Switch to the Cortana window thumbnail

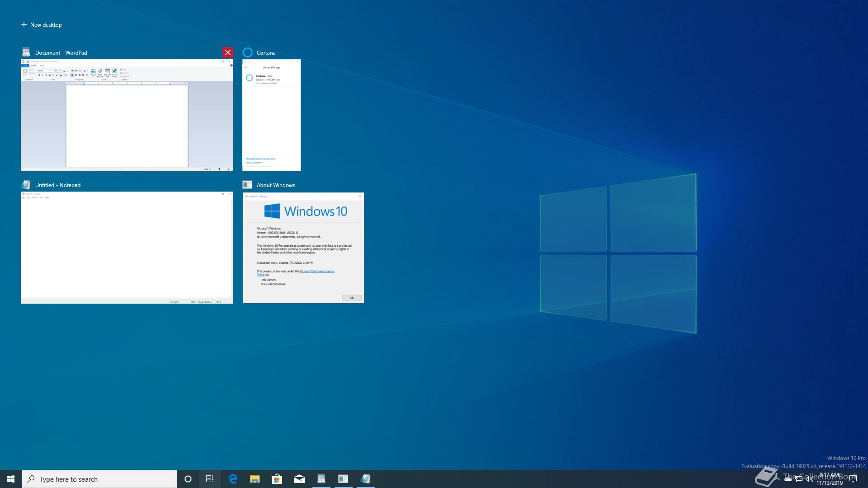271,115
